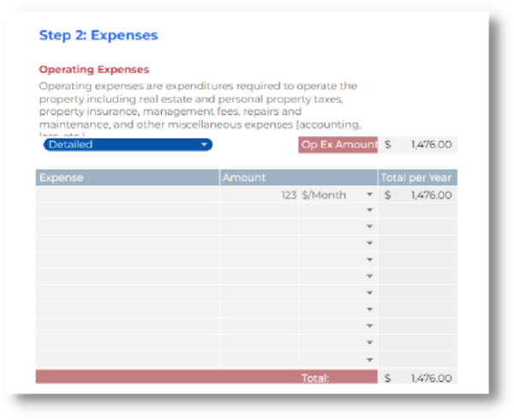514x420 pixels.
Task: Expand the second expense row unit dropdown
Action: tap(369, 211)
